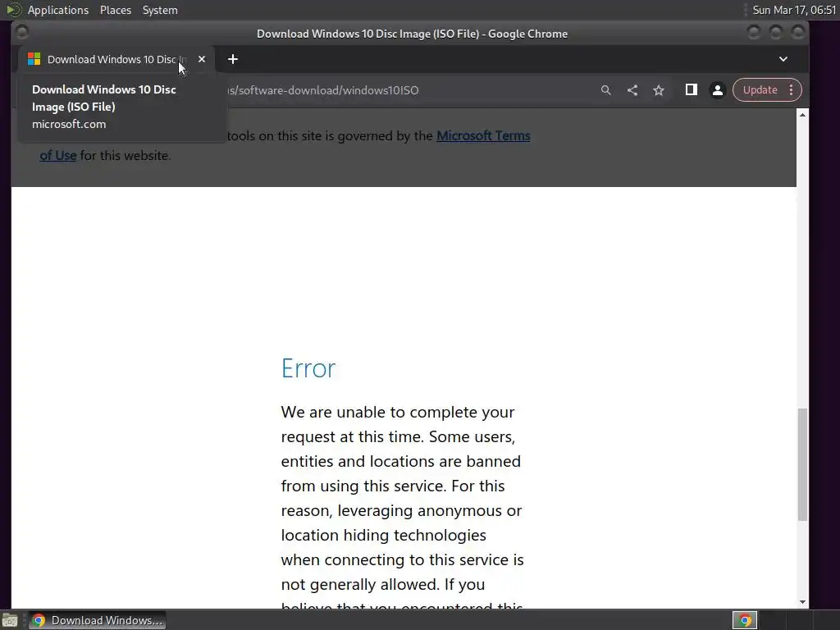Open the Applications menu

[x=58, y=10]
